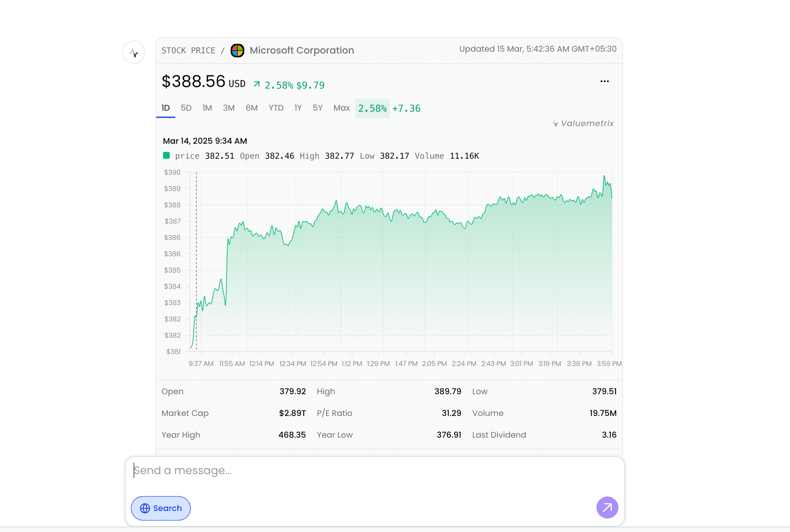Expand the YTD chart range

276,108
